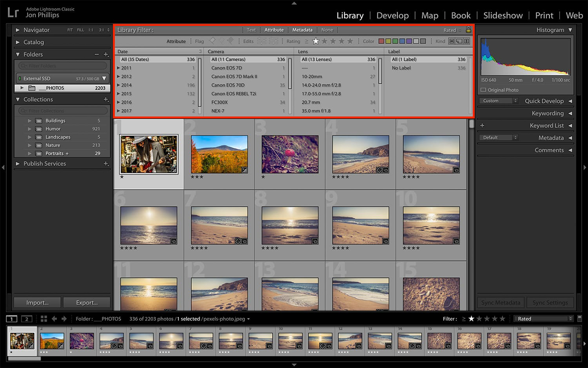This screenshot has height=368, width=588.
Task: Select Text filter in Library Filter bar
Action: click(251, 30)
